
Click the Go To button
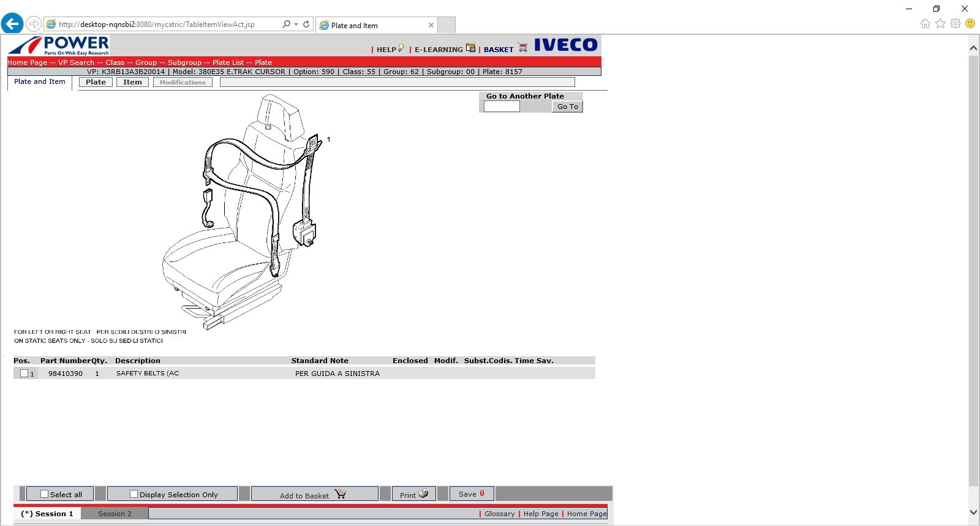[567, 107]
